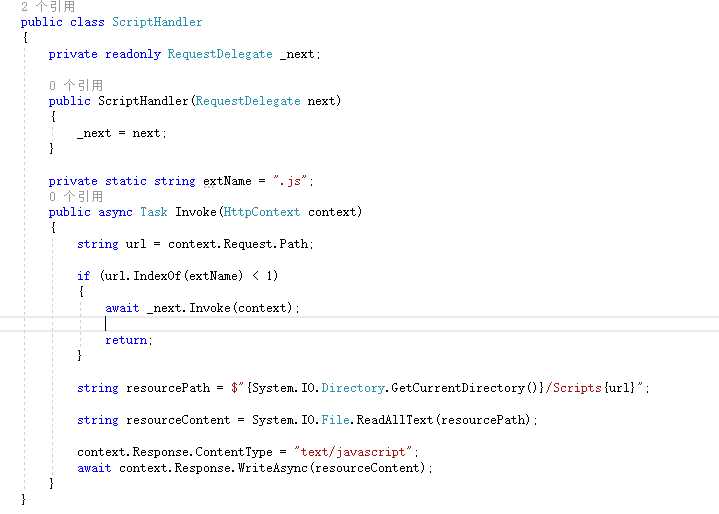
Task: Click the "async" keyword
Action: coord(115,212)
